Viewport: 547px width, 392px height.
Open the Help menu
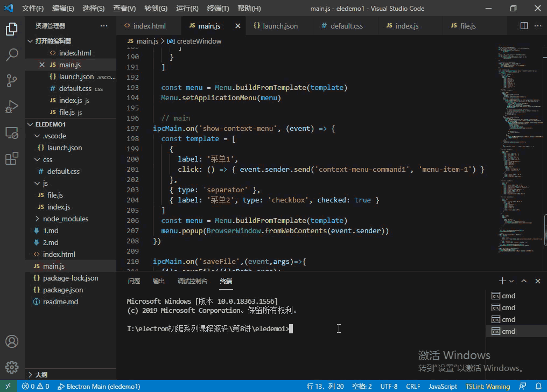coord(249,8)
